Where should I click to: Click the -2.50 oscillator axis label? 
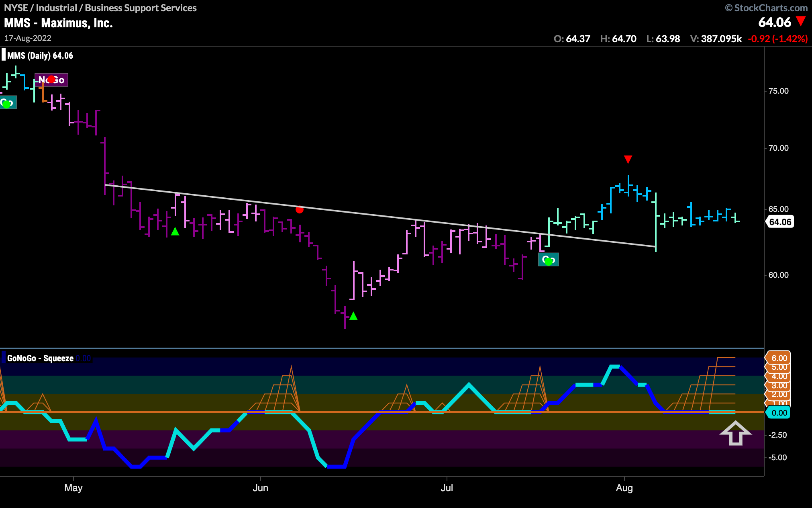point(777,435)
